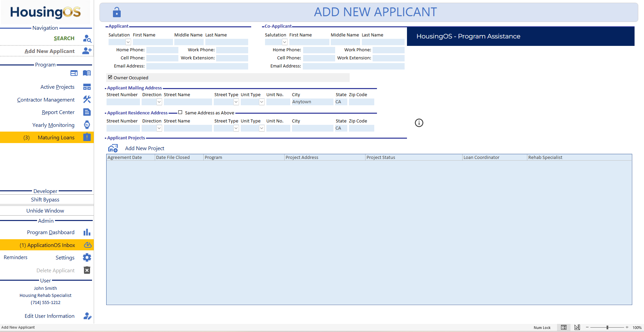This screenshot has height=332, width=644.
Task: Select Yearly Monitoring navigation item
Action: coord(53,125)
